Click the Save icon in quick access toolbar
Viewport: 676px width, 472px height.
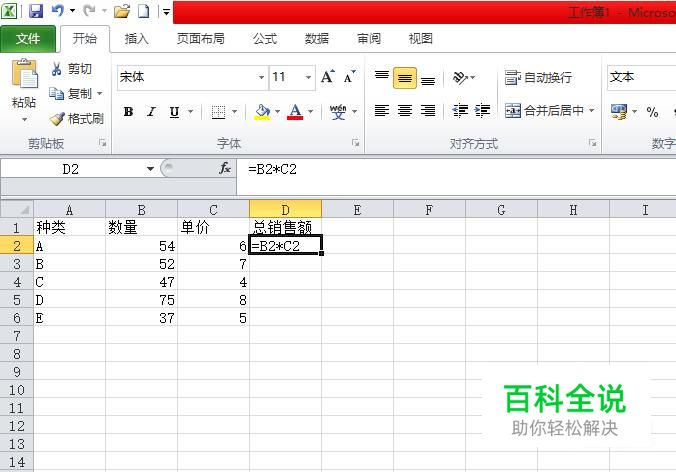36,11
